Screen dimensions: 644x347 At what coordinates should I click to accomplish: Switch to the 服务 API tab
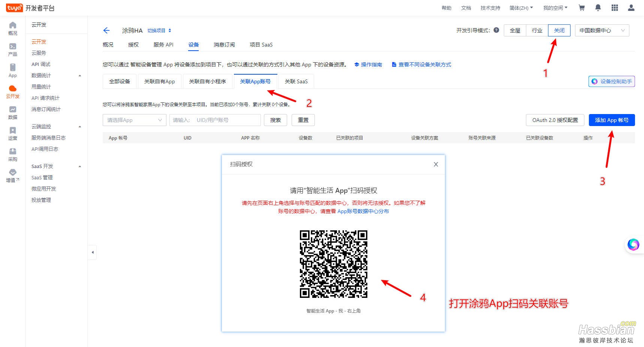click(163, 45)
